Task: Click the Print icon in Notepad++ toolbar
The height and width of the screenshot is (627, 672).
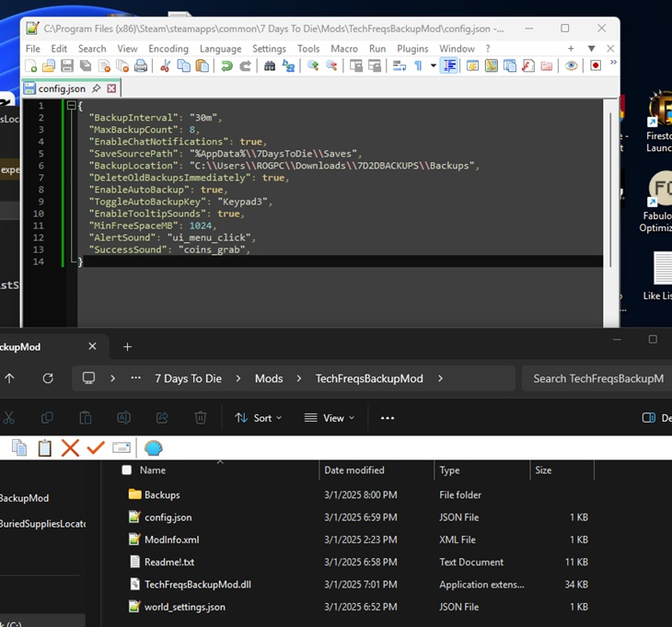Action: pyautogui.click(x=141, y=65)
